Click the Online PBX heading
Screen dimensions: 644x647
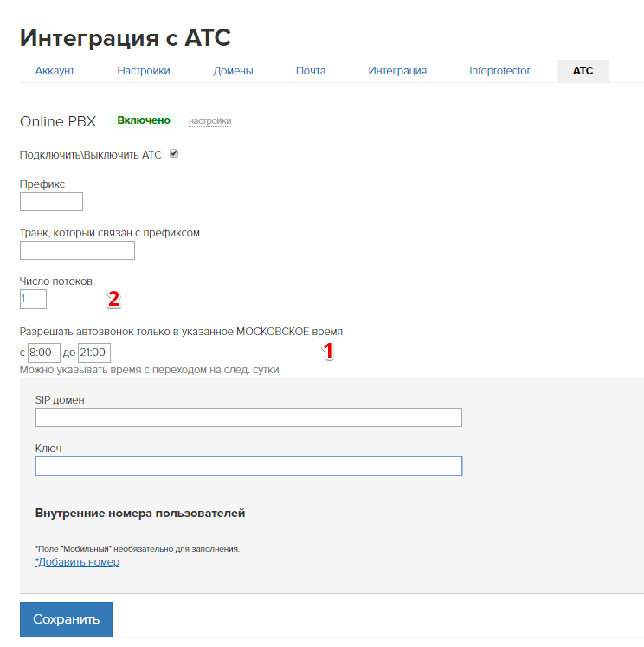[58, 121]
